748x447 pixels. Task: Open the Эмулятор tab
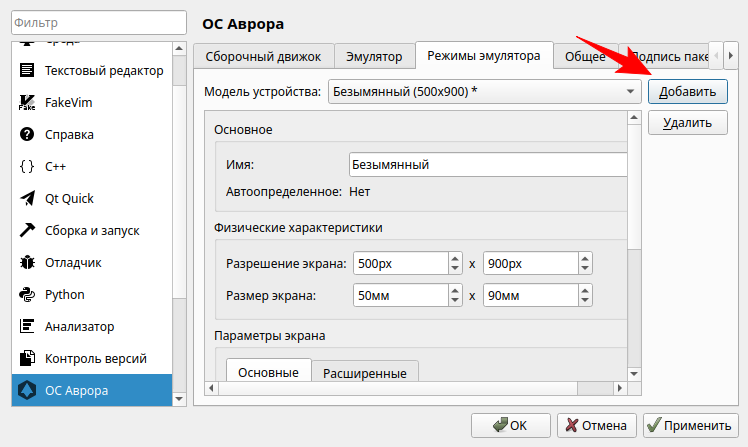[x=374, y=56]
